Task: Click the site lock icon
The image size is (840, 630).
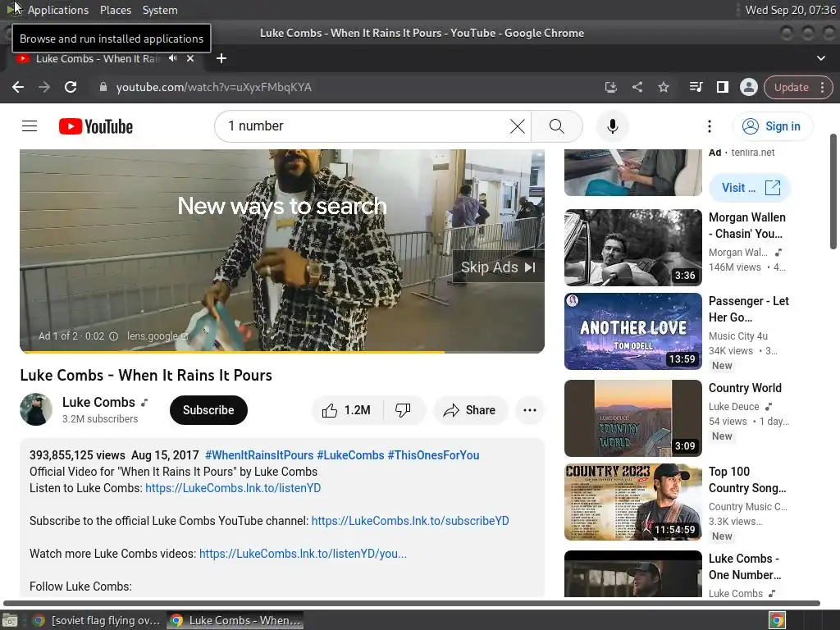Action: (103, 87)
